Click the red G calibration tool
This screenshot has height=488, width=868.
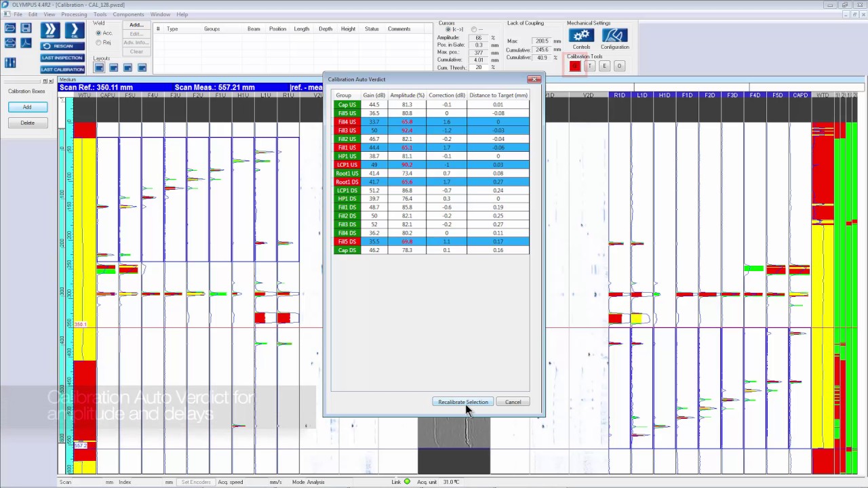(574, 66)
